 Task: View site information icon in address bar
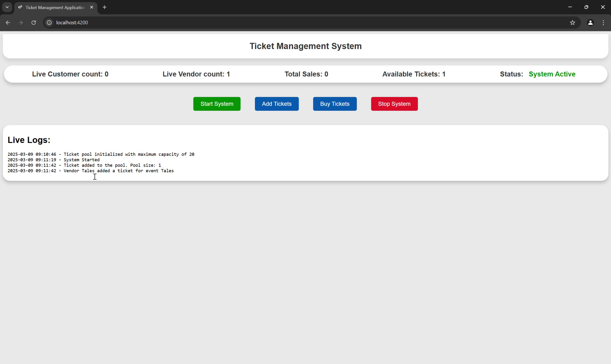click(49, 22)
